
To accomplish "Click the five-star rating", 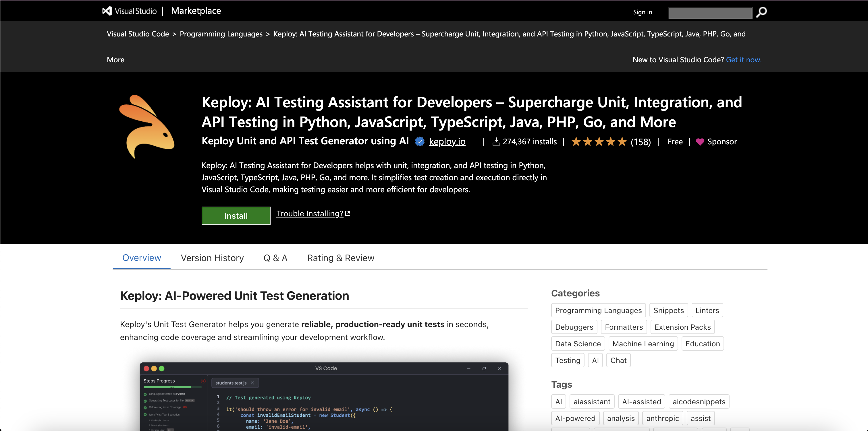I will pos(599,142).
